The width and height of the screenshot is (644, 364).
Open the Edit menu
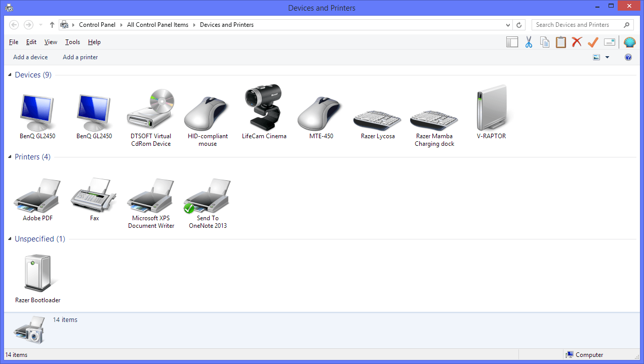31,42
